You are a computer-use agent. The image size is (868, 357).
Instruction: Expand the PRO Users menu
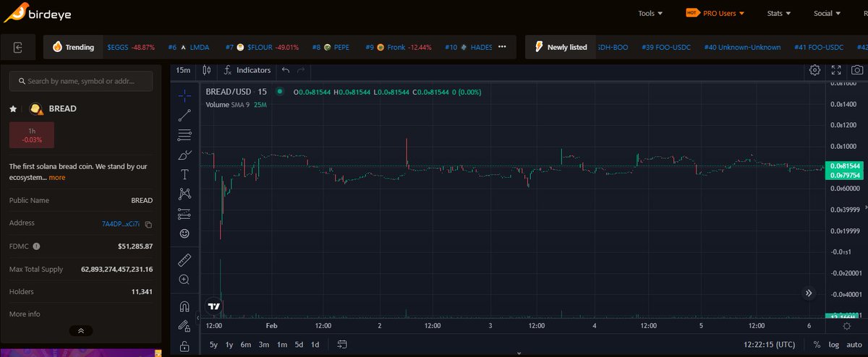pos(715,13)
